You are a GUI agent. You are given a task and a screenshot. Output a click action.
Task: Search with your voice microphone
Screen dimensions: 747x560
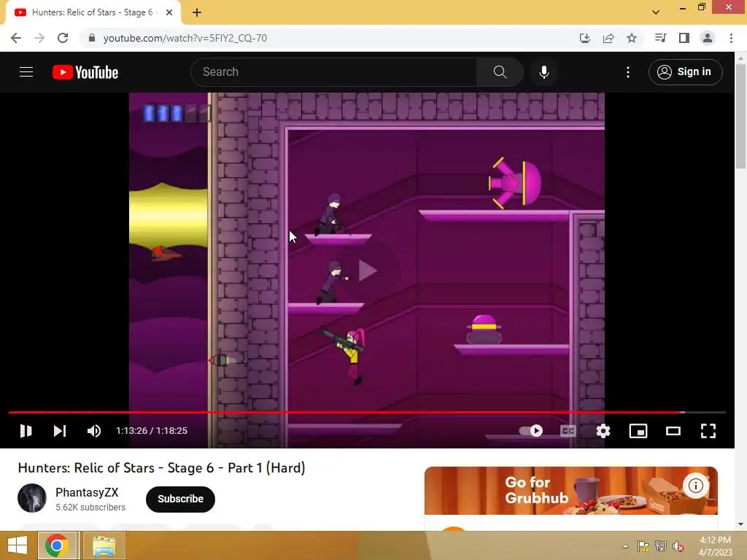[544, 72]
